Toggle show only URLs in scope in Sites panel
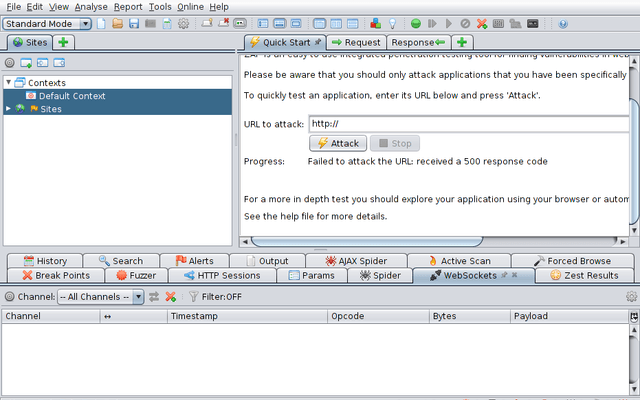640x400 pixels. pos(10,63)
